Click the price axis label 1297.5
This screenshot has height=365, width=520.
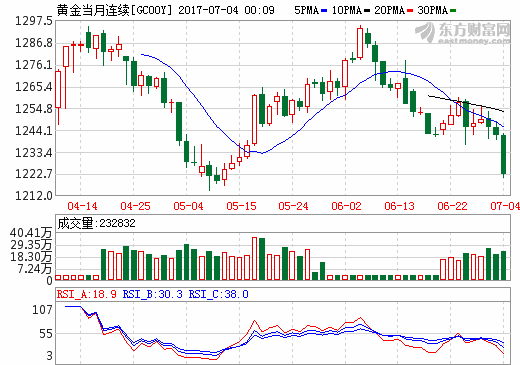tap(34, 21)
